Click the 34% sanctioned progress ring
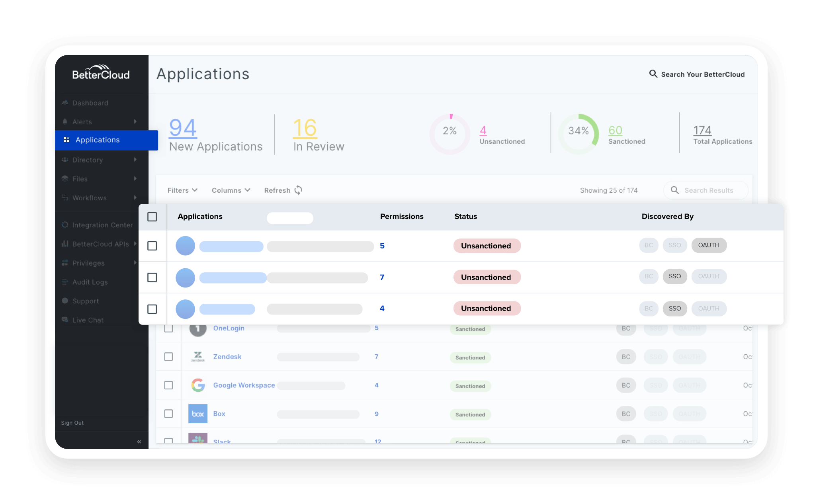813x504 pixels. 578,134
